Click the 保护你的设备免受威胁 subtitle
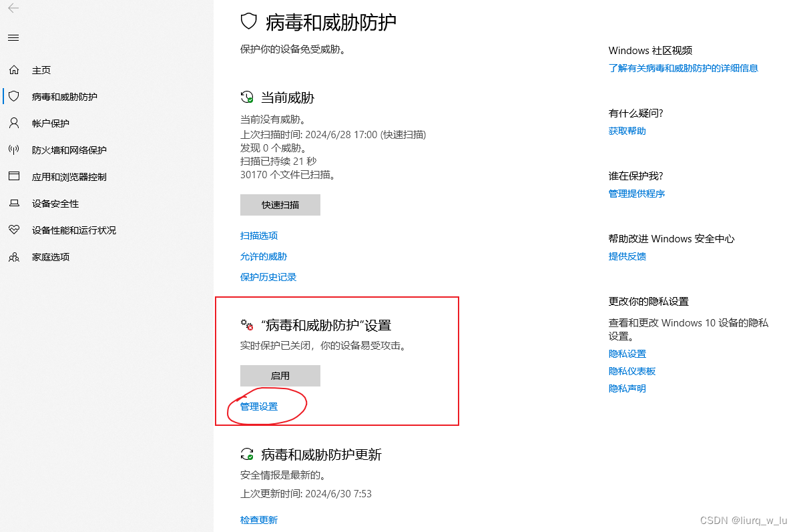This screenshot has width=797, height=532. point(294,49)
